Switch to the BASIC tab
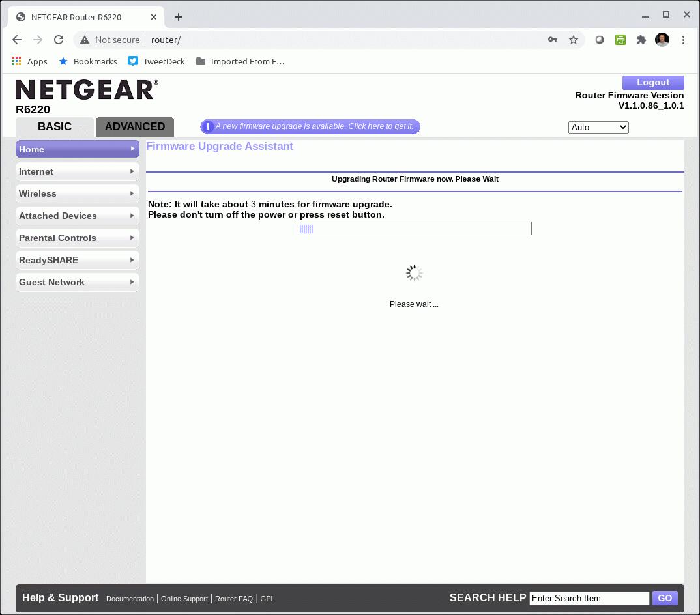This screenshot has height=615, width=700. [55, 127]
